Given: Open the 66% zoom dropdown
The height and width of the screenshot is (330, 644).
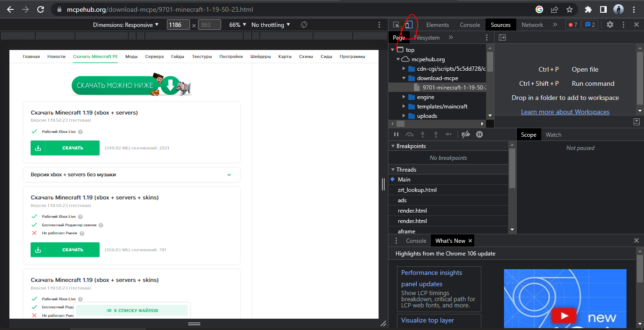Looking at the screenshot, I should click(x=238, y=25).
